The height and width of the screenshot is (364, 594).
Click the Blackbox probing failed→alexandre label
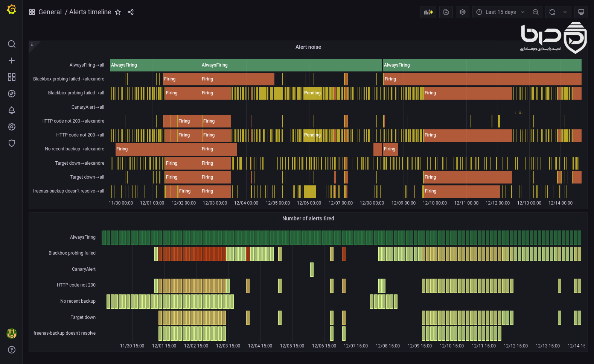[x=69, y=79]
